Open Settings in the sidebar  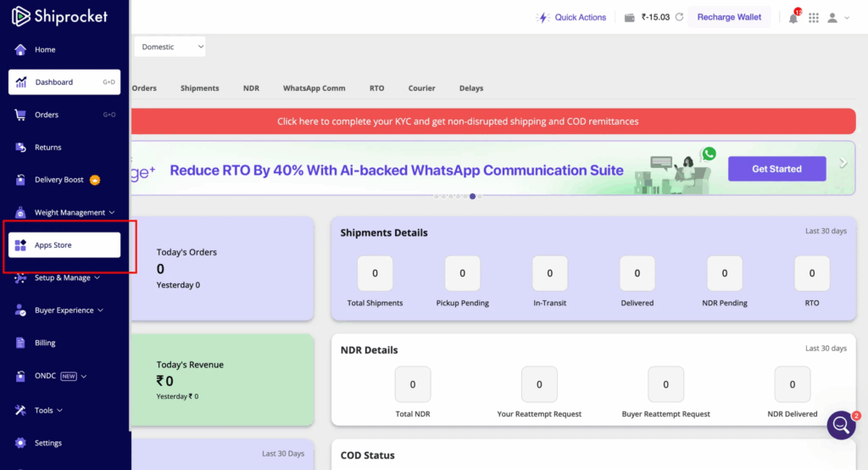tap(47, 443)
